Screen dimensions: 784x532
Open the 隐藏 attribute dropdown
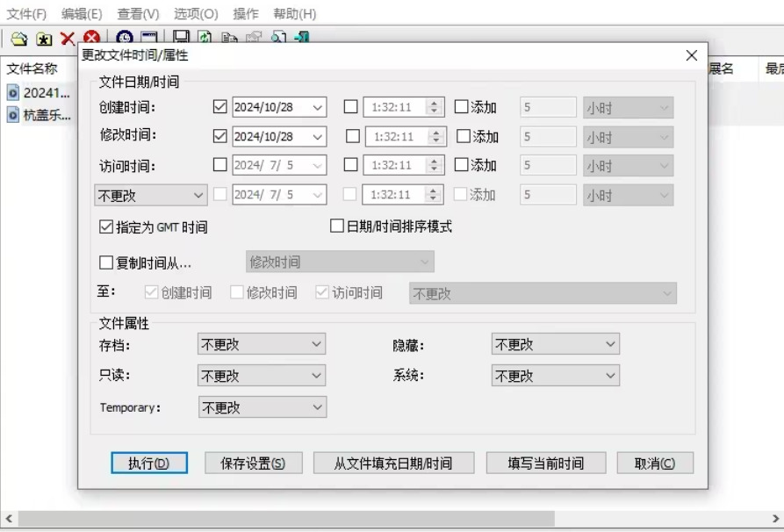pyautogui.click(x=556, y=344)
